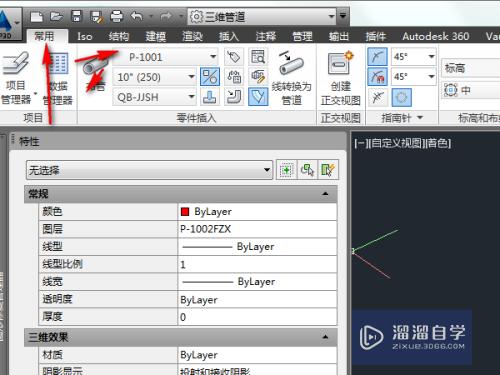Open the 结构 ribbon tab
Screen dimensions: 500x375
118,36
